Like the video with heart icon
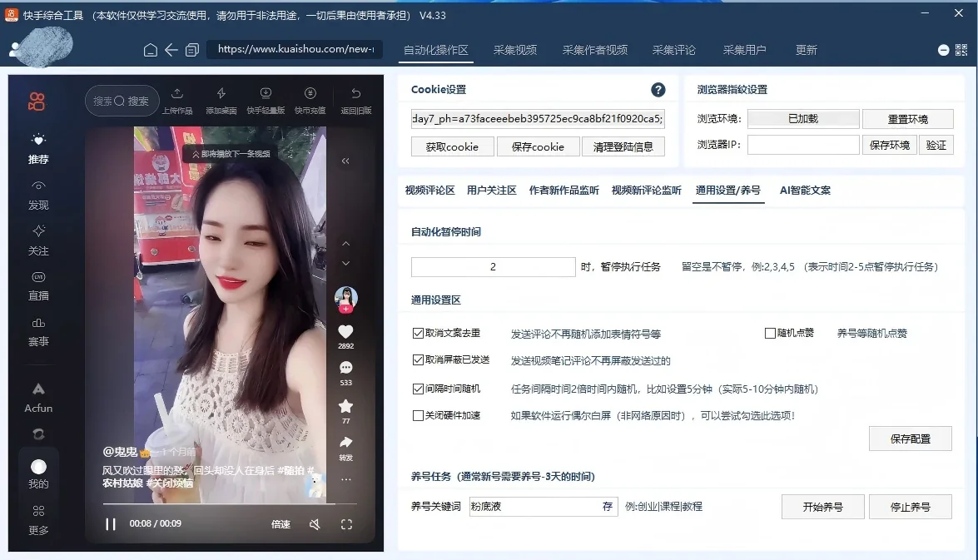978x560 pixels. [x=345, y=331]
